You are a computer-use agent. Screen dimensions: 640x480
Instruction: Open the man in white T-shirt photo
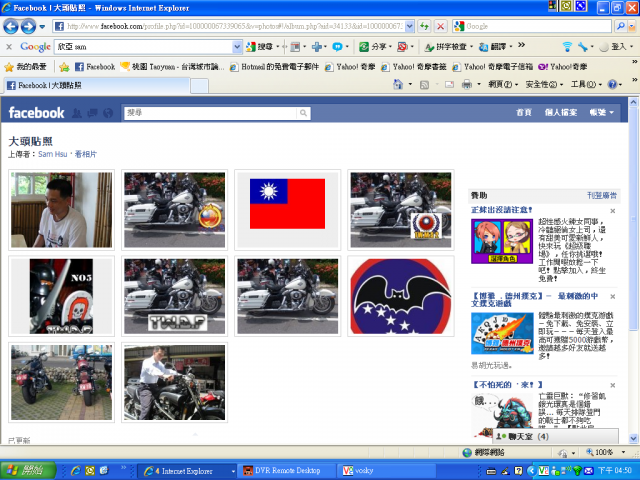tap(61, 210)
